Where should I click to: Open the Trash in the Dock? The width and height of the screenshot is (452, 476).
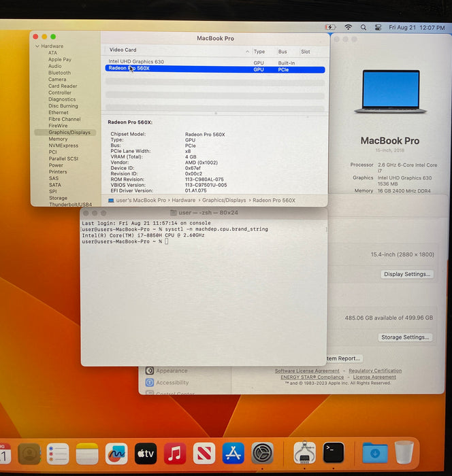tap(404, 453)
